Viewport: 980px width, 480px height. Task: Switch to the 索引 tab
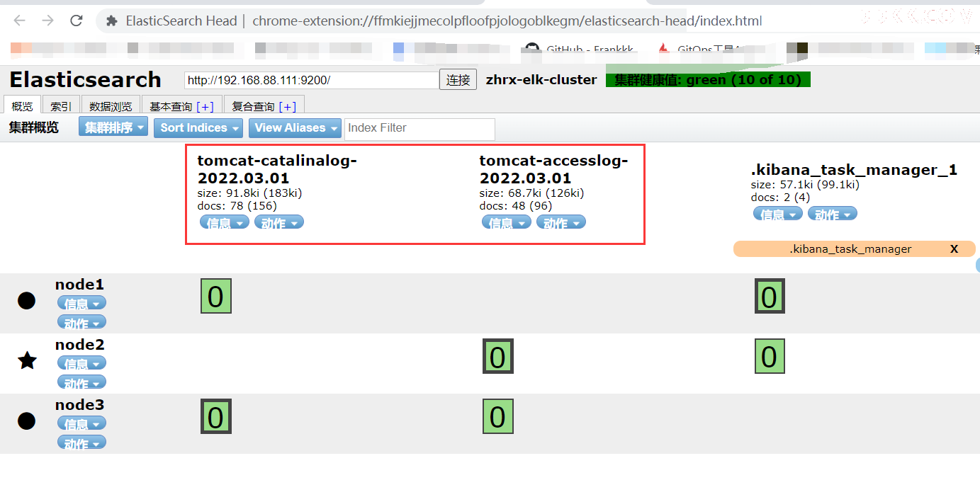(60, 106)
